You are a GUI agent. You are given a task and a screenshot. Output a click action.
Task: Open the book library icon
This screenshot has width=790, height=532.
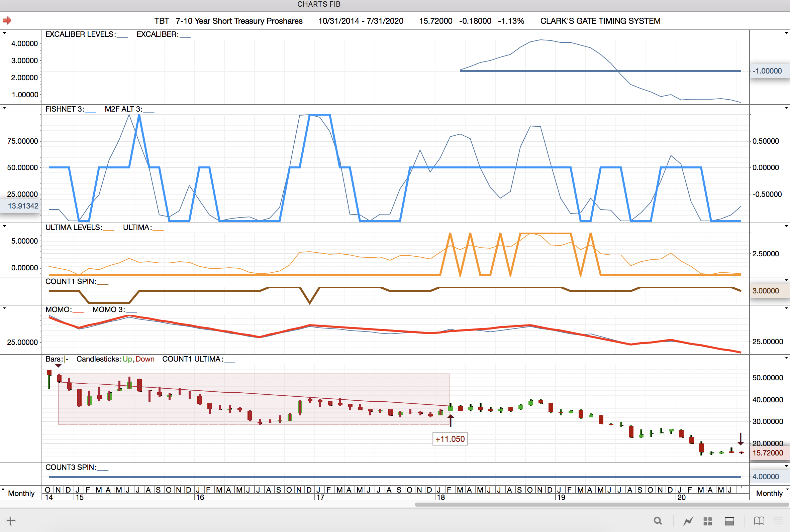[759, 521]
